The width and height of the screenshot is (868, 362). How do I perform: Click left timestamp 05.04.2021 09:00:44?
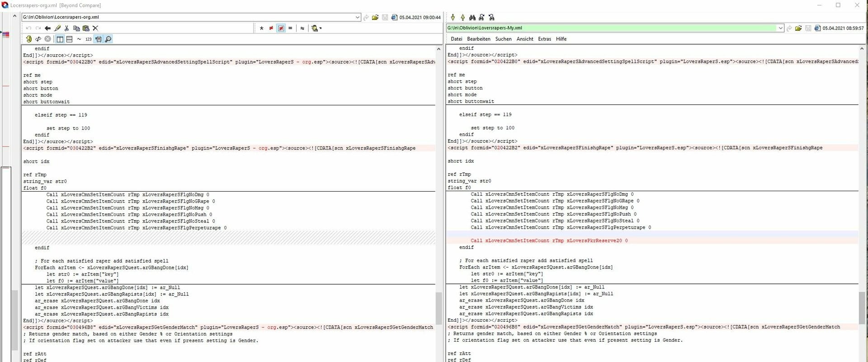(420, 17)
